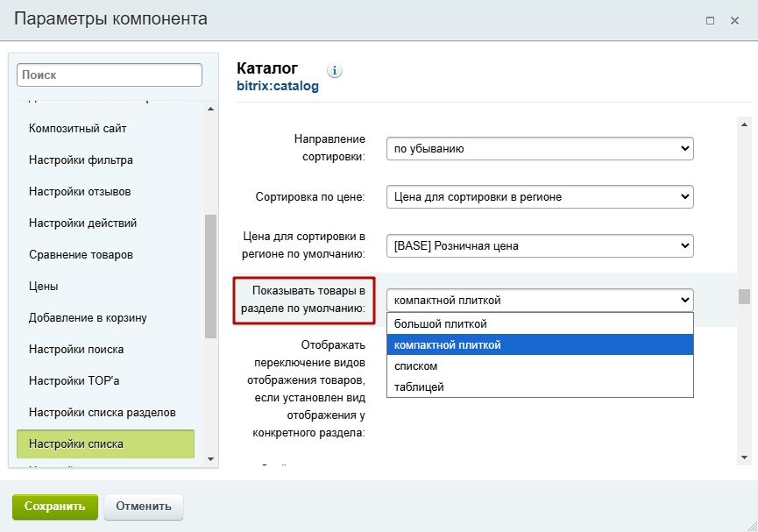Click right panel scroll up arrow
Image resolution: width=758 pixels, height=532 pixels.
[x=745, y=124]
